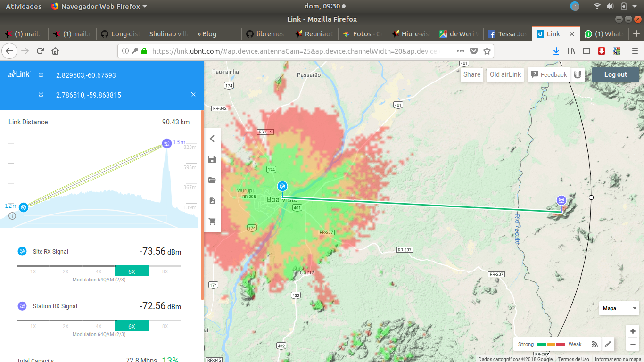Select the ruler measurement tool
Image resolution: width=644 pixels, height=362 pixels.
click(x=608, y=344)
